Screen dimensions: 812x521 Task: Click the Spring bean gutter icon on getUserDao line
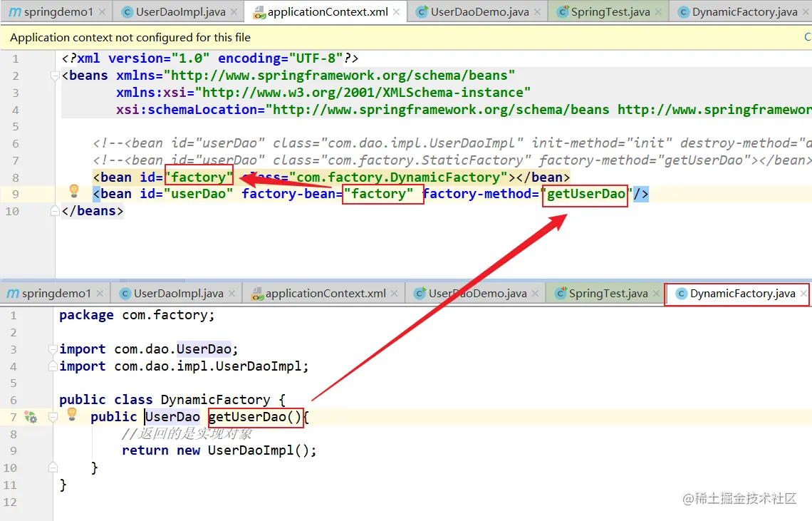[x=31, y=417]
